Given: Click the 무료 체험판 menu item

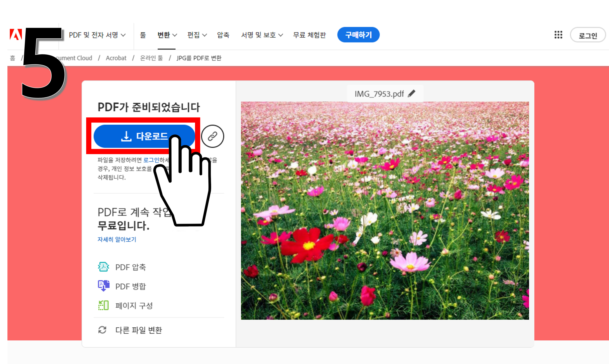Looking at the screenshot, I should 309,35.
